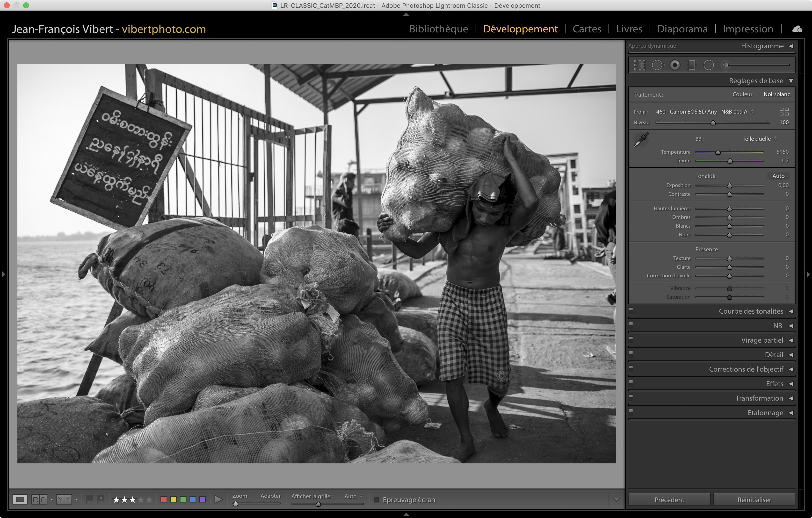Start the impromptu slideshow play button
The height and width of the screenshot is (518, 812).
pyautogui.click(x=218, y=499)
